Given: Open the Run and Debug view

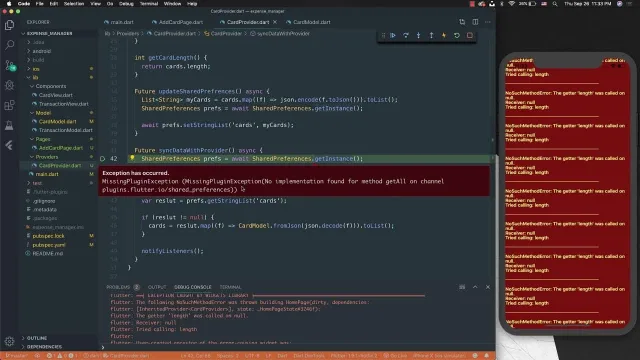Looking at the screenshot, I should tap(9, 85).
